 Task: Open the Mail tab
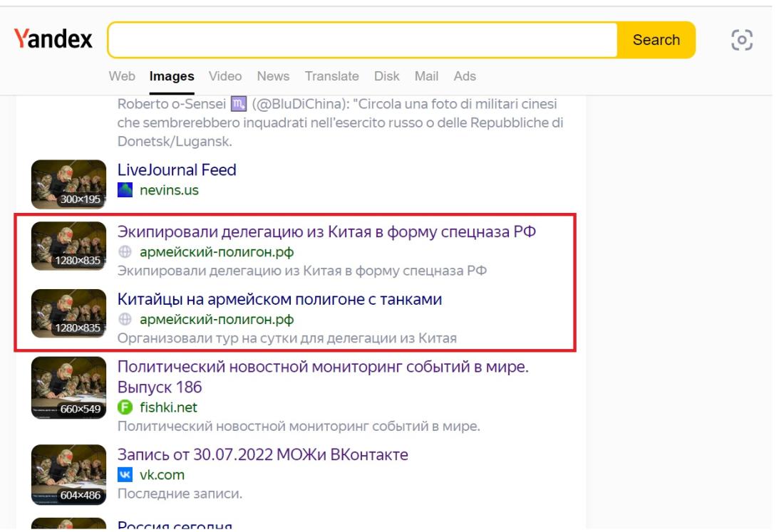tap(426, 76)
